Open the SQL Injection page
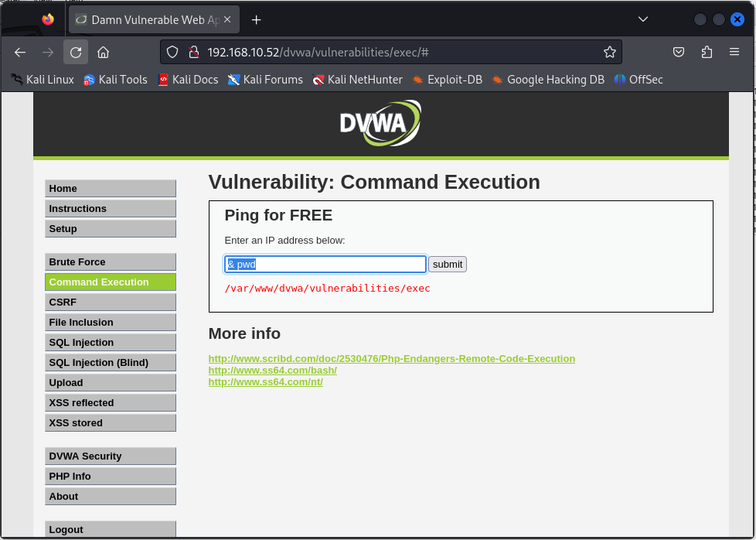The image size is (756, 540). 111,343
